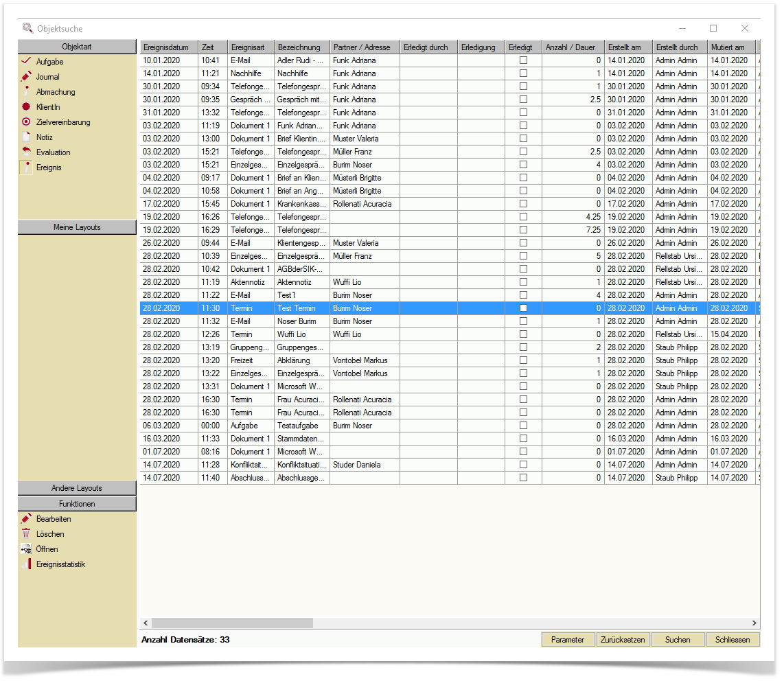Click the Suchen button
Image resolution: width=784 pixels, height=681 pixels.
coord(678,640)
